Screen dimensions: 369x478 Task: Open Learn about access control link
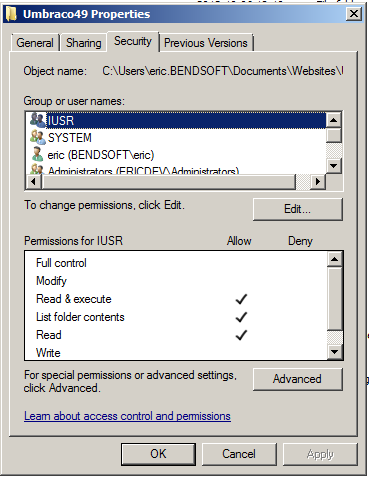127,416
